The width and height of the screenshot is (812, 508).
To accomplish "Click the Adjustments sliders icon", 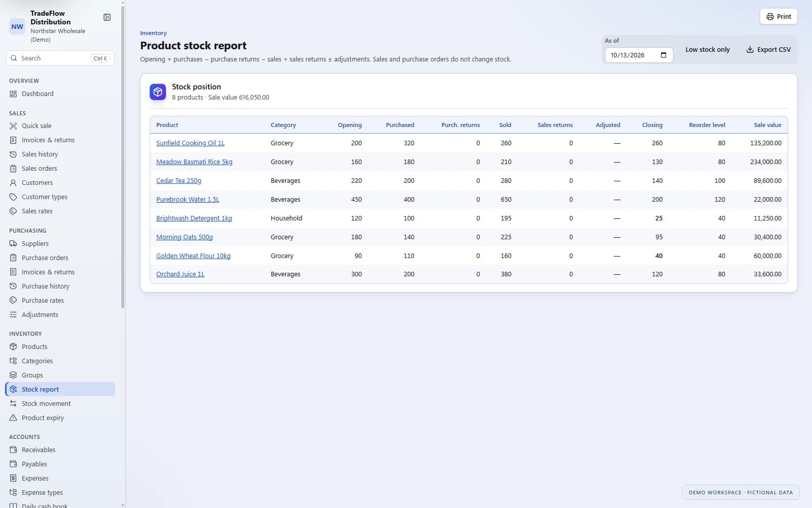I will click(x=13, y=315).
